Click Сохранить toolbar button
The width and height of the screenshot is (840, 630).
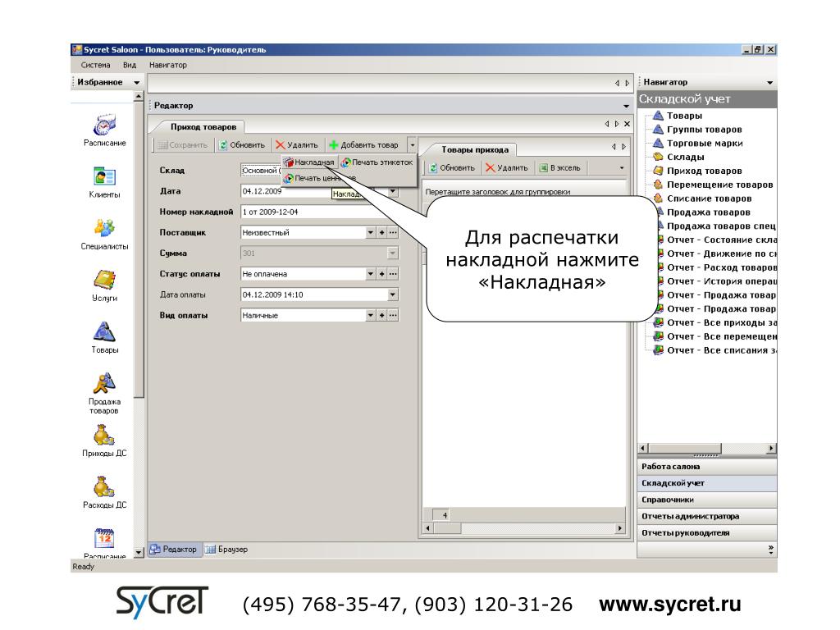click(183, 145)
